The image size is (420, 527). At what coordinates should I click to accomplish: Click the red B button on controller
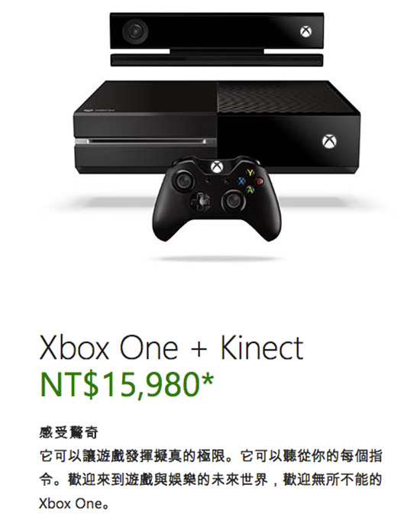(x=259, y=182)
